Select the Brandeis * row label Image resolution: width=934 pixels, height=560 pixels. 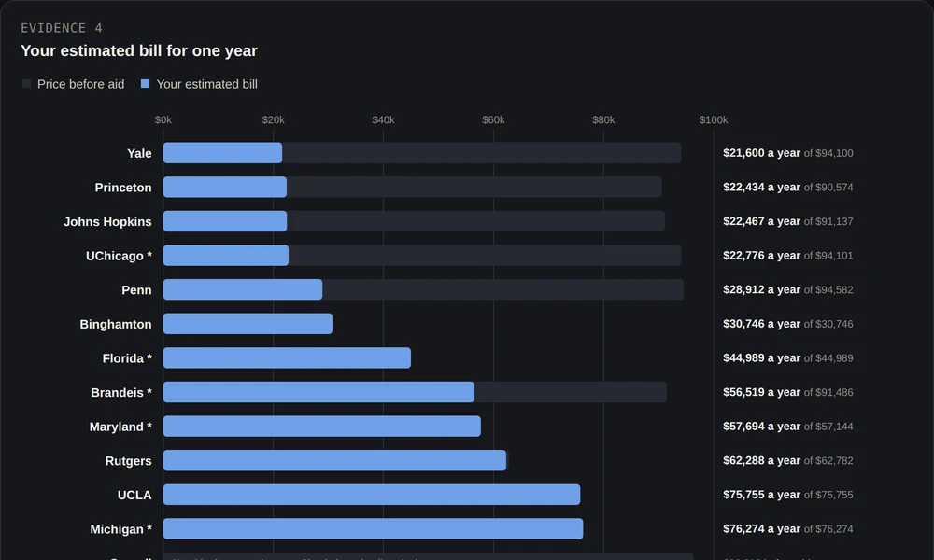click(121, 393)
